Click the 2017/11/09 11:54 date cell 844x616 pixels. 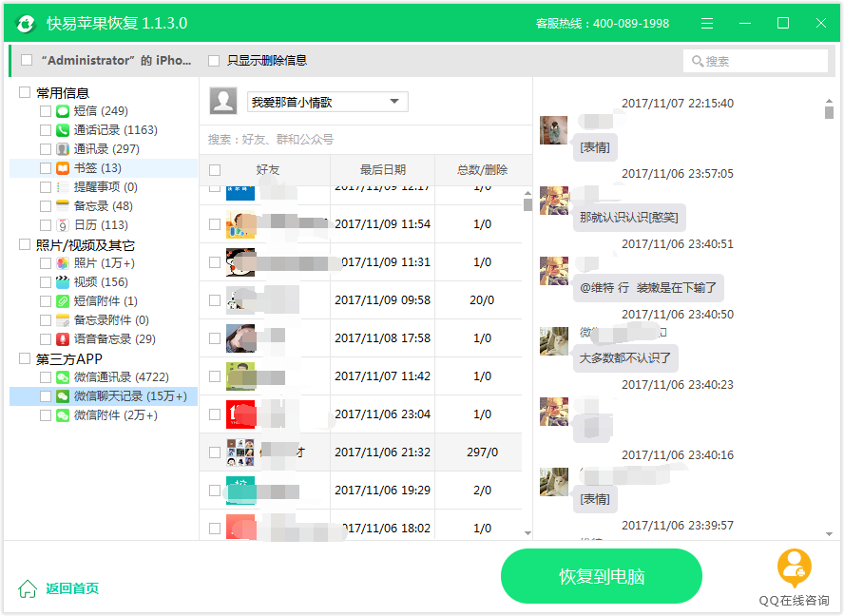click(382, 224)
